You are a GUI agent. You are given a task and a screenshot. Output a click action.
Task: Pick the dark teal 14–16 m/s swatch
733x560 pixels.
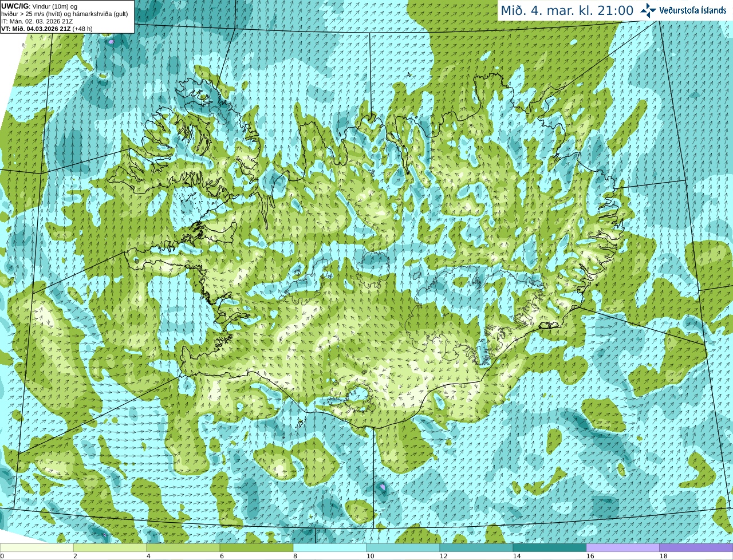(550, 547)
